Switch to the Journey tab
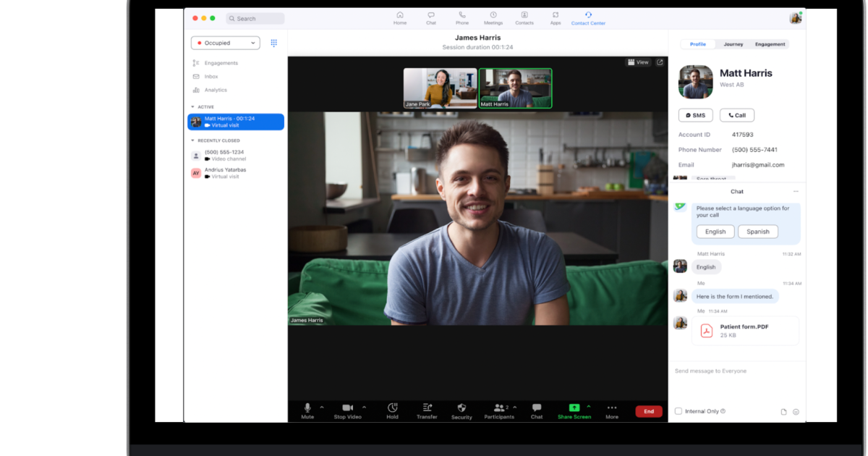Viewport: 868px width, 456px height. click(733, 44)
